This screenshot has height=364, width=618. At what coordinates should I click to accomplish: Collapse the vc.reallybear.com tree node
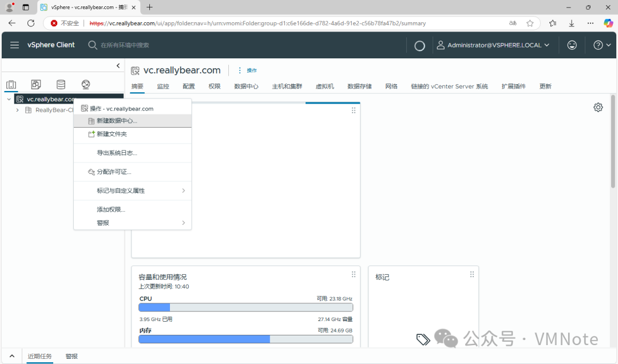9,100
